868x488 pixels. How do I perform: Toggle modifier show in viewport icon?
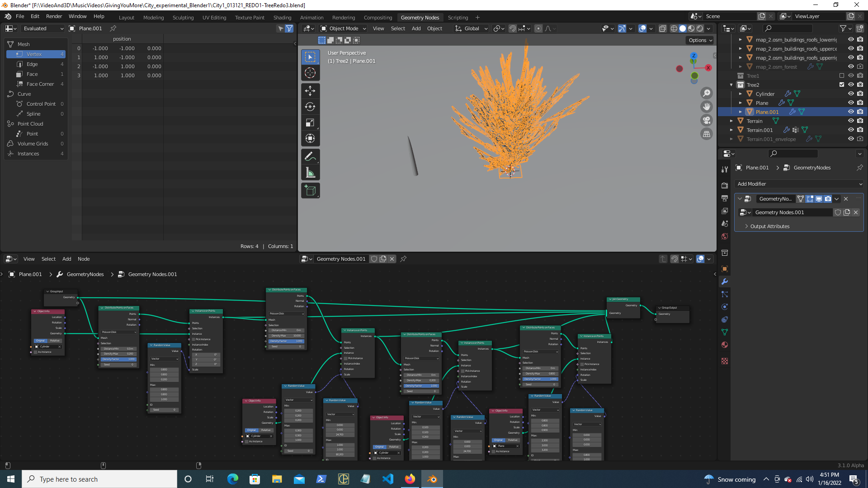819,199
